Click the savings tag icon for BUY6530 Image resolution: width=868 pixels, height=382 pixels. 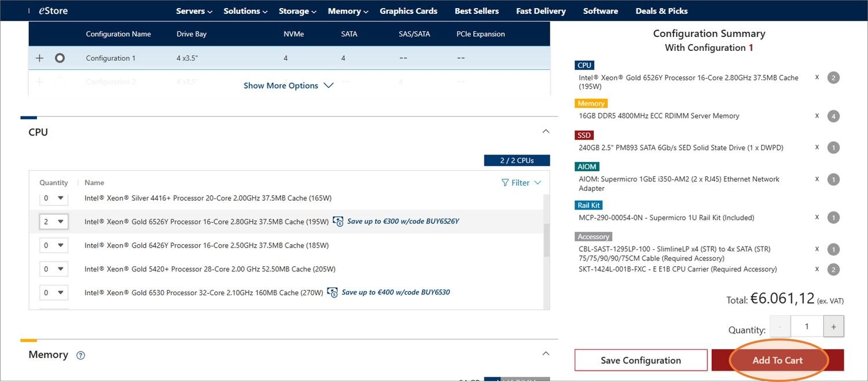click(x=333, y=292)
